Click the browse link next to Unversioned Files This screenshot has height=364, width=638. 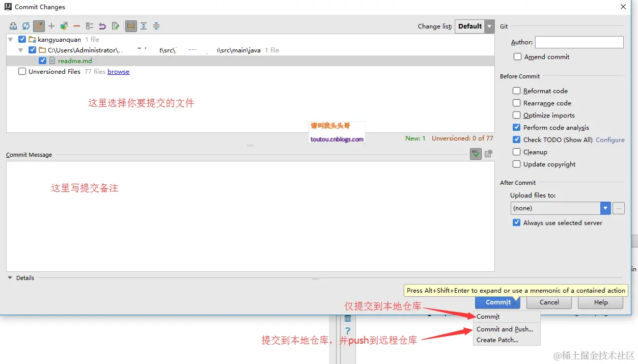118,71
